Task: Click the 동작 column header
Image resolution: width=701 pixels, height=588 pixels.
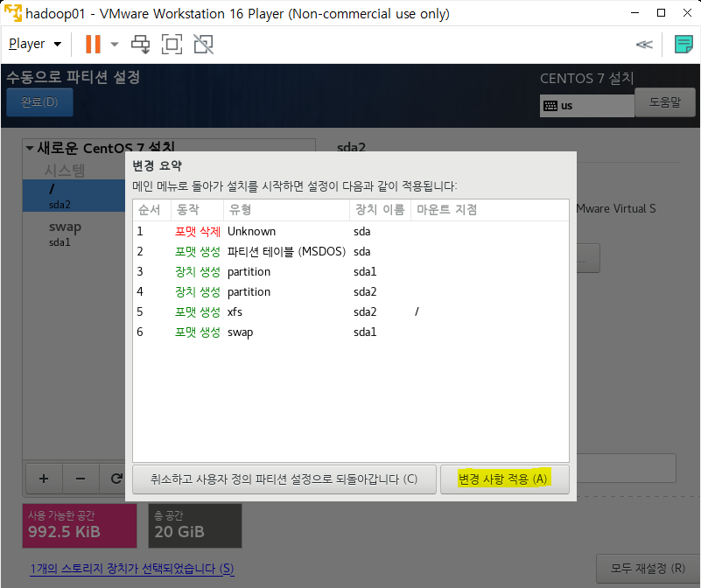Action: coord(197,210)
